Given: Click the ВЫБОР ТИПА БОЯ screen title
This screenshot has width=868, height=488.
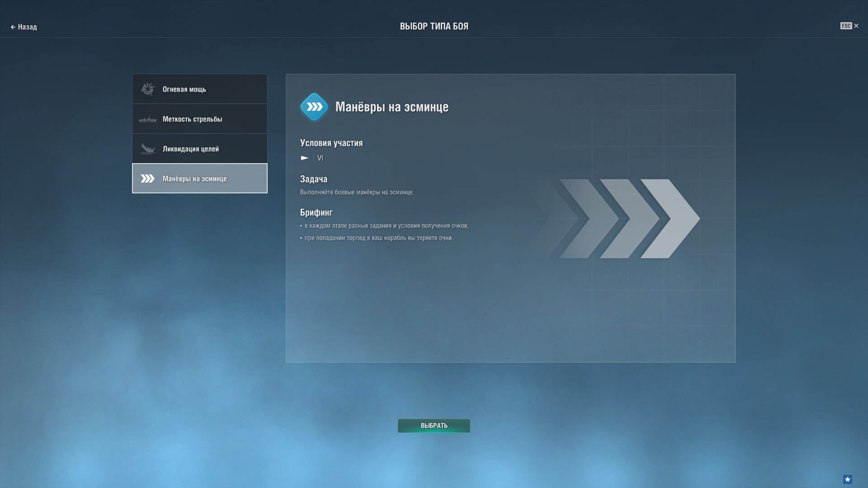Looking at the screenshot, I should [x=434, y=26].
